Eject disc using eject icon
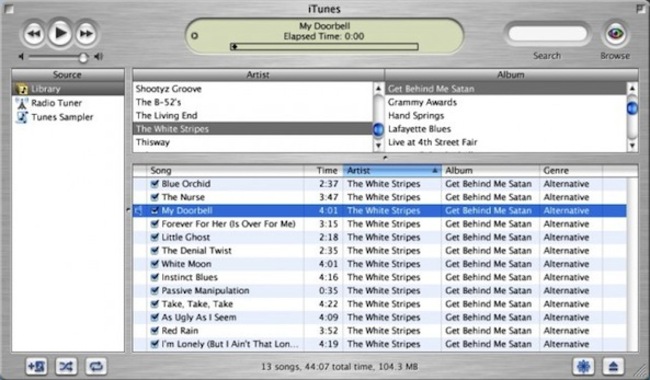The width and height of the screenshot is (650, 380). [x=613, y=366]
